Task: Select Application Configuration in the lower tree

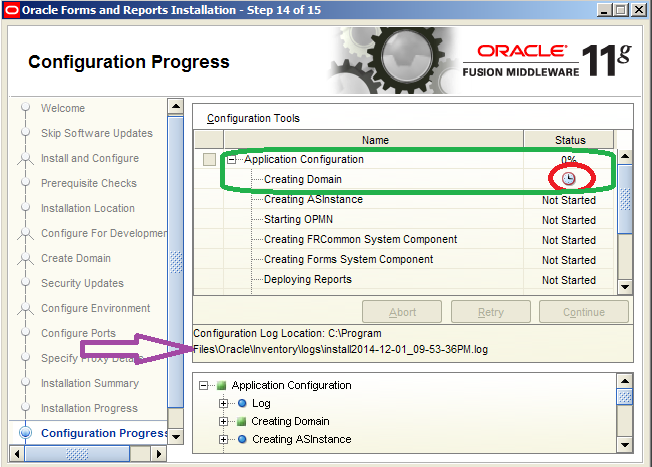Action: pyautogui.click(x=291, y=385)
